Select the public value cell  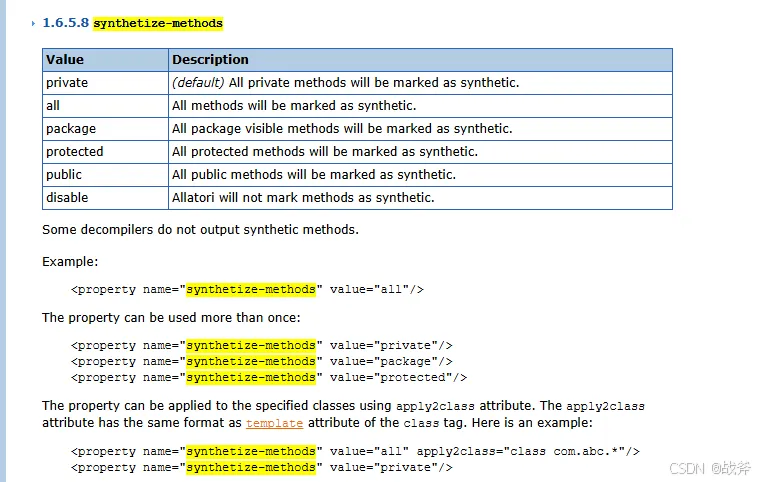click(x=66, y=175)
